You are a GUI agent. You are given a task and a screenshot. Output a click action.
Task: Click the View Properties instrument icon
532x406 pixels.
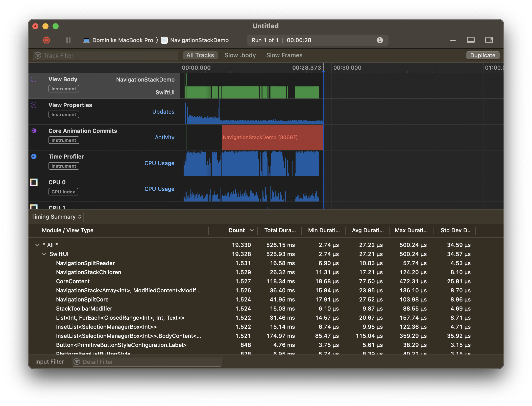[x=34, y=105]
